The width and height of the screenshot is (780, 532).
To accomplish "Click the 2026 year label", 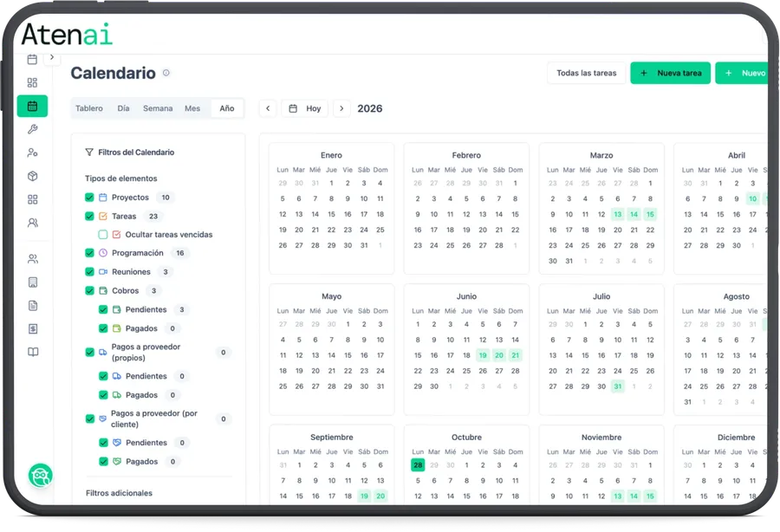I will click(370, 108).
